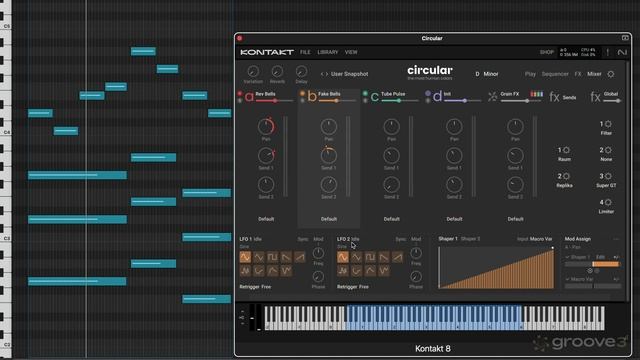Screen dimensions: 640x360
Task: Open Kontakt LIBRARY menu
Action: (x=328, y=52)
